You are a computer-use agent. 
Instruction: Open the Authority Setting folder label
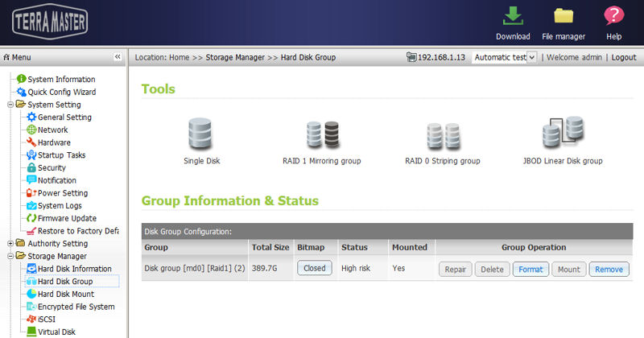[57, 244]
